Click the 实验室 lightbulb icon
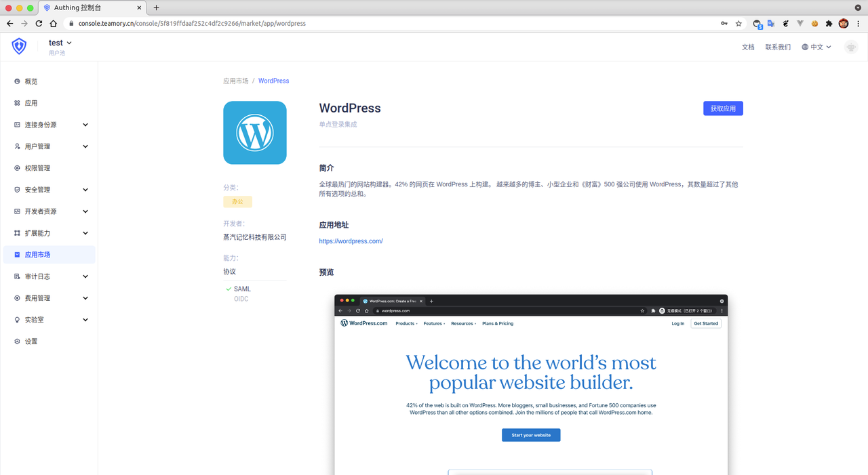 (18, 320)
